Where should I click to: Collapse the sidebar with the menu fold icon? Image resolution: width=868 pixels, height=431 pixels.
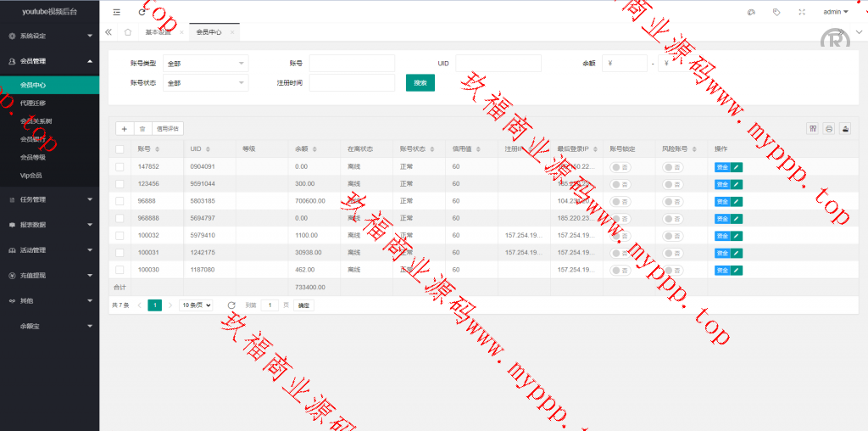(117, 12)
